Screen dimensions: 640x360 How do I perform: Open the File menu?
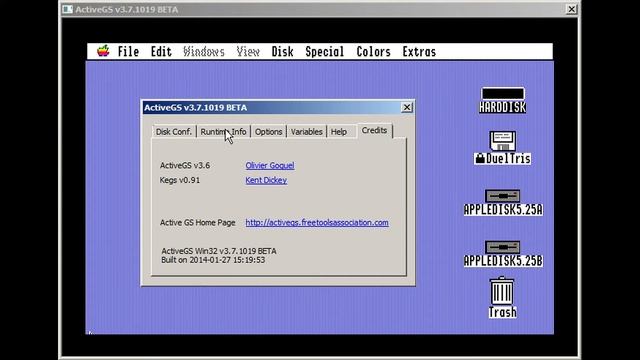pos(128,52)
